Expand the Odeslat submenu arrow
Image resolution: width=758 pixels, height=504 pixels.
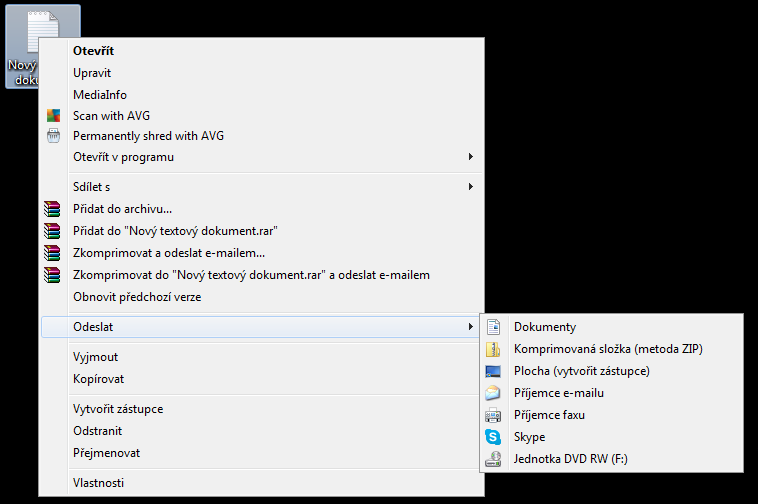(471, 327)
